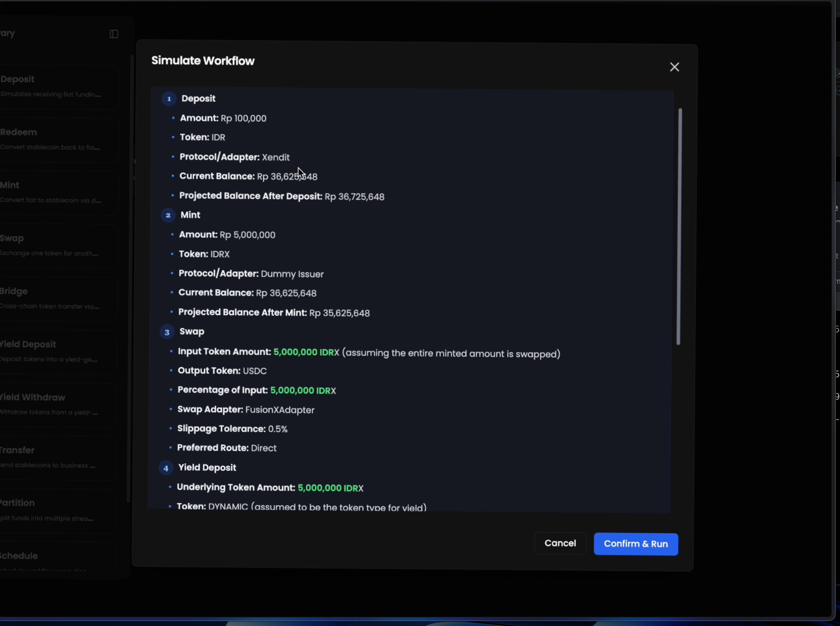Close the Simulate Workflow dialog

pyautogui.click(x=674, y=67)
